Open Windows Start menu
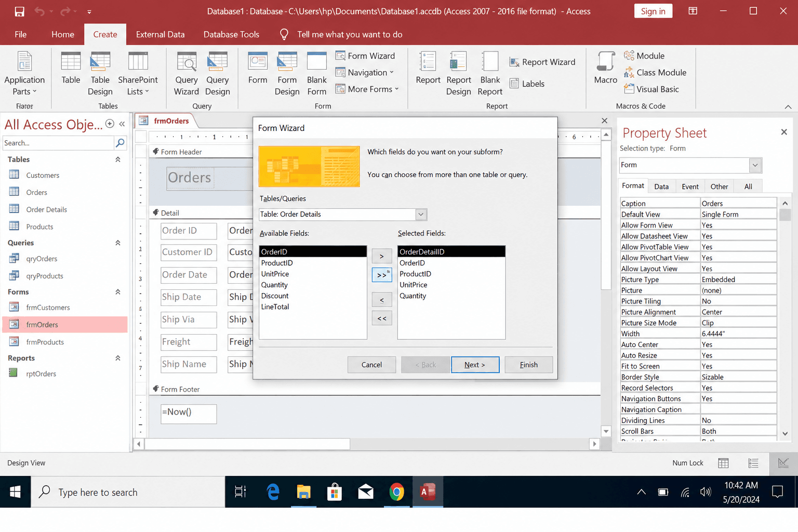 tap(15, 491)
